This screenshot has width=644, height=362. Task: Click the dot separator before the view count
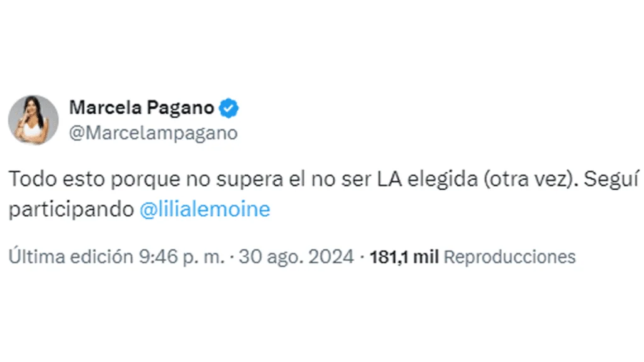pyautogui.click(x=362, y=257)
